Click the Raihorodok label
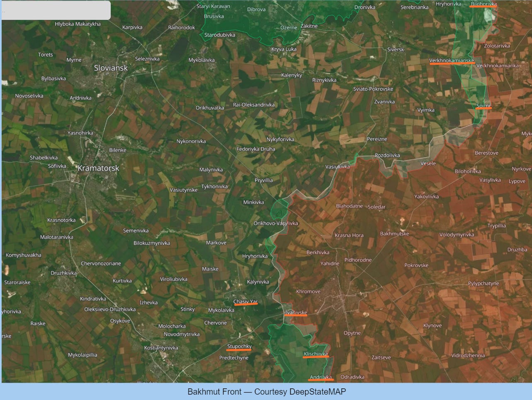Screen dimensions: 532x400 click(182, 27)
